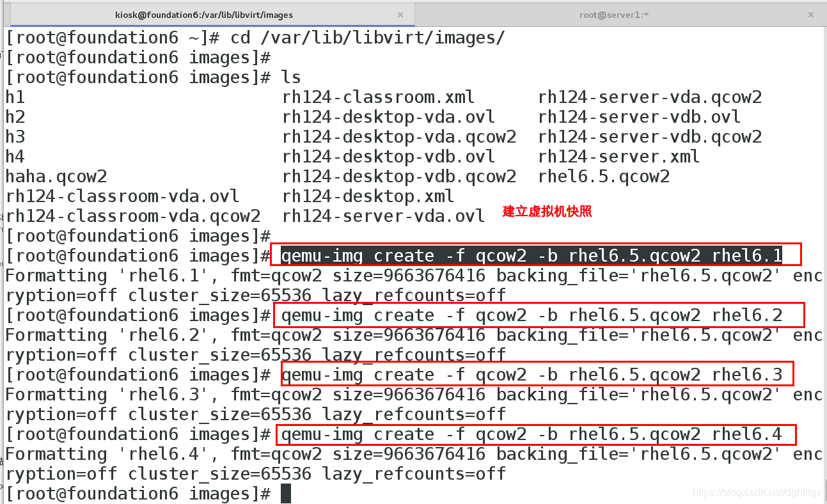
Task: Click the qemu-img command creating rhel6.3
Action: [x=532, y=375]
